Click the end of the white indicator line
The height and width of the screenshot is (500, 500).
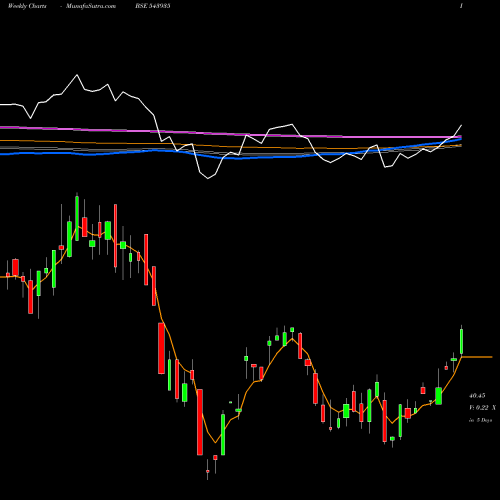tap(461, 126)
